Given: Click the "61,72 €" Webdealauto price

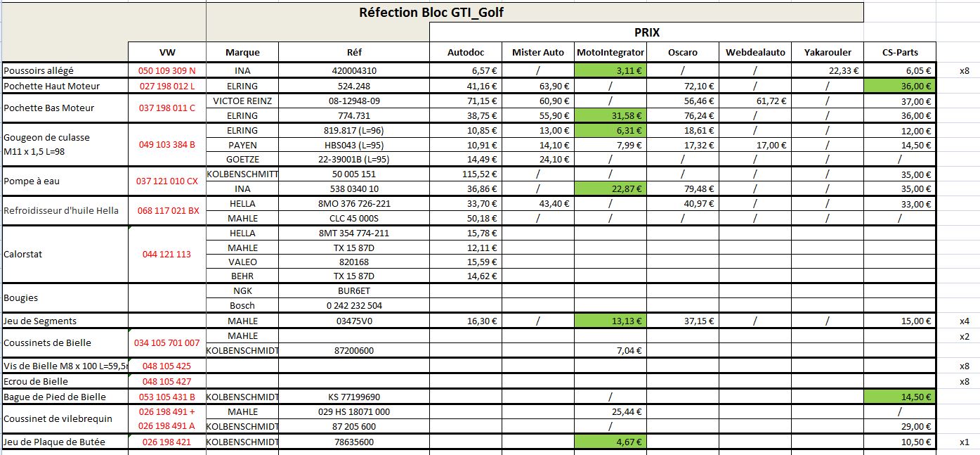Looking at the screenshot, I should pos(754,101).
